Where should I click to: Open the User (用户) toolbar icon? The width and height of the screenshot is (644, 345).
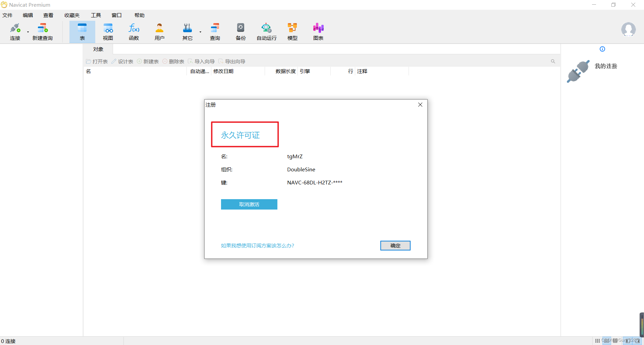point(160,32)
